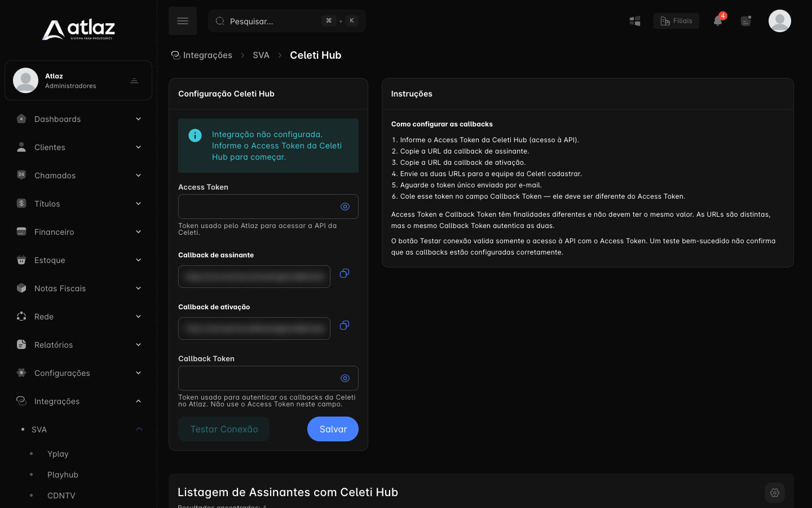The image size is (812, 508).
Task: Collapse the SVA submenu chevron
Action: [x=139, y=429]
